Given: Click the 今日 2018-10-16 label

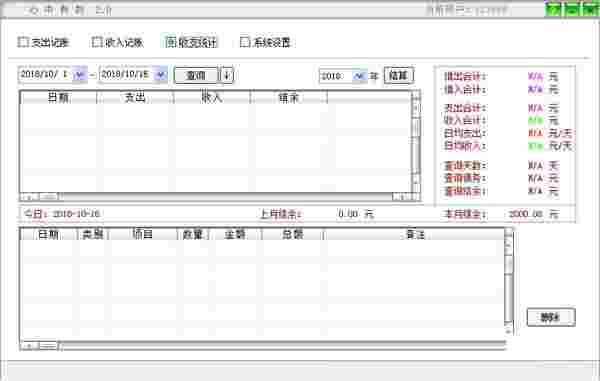Looking at the screenshot, I should tap(62, 213).
